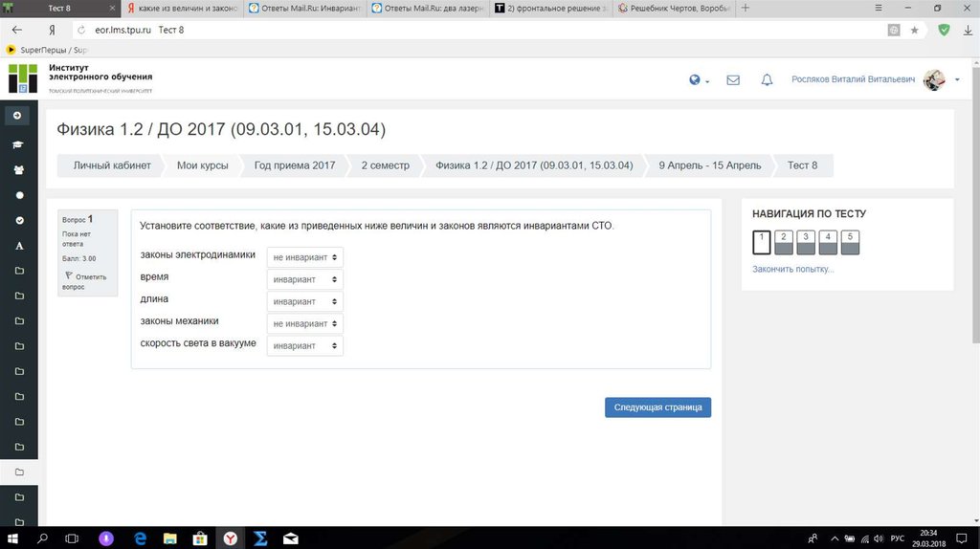Screen dimensions: 980x549
Task: Switch input language РУС in tray
Action: point(897,538)
